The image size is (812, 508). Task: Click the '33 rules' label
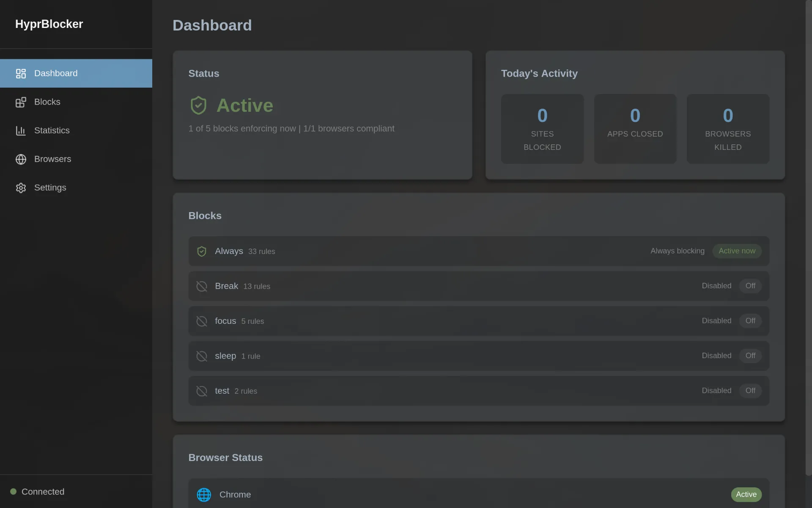pyautogui.click(x=261, y=251)
